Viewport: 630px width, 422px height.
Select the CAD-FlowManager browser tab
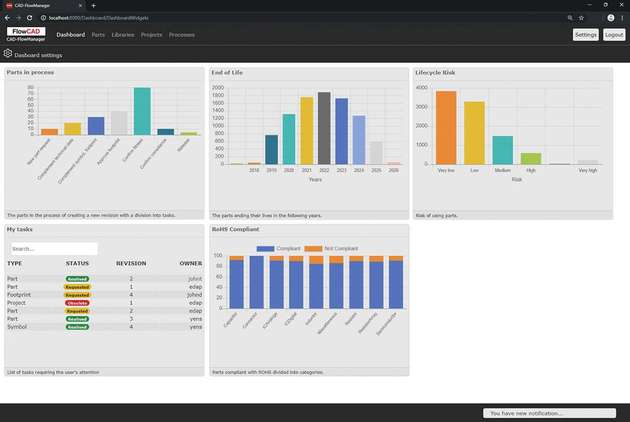coord(43,6)
